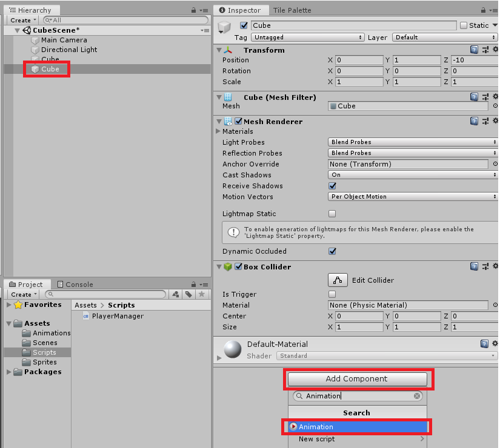
Task: Enable the Static checkbox
Action: [x=464, y=25]
